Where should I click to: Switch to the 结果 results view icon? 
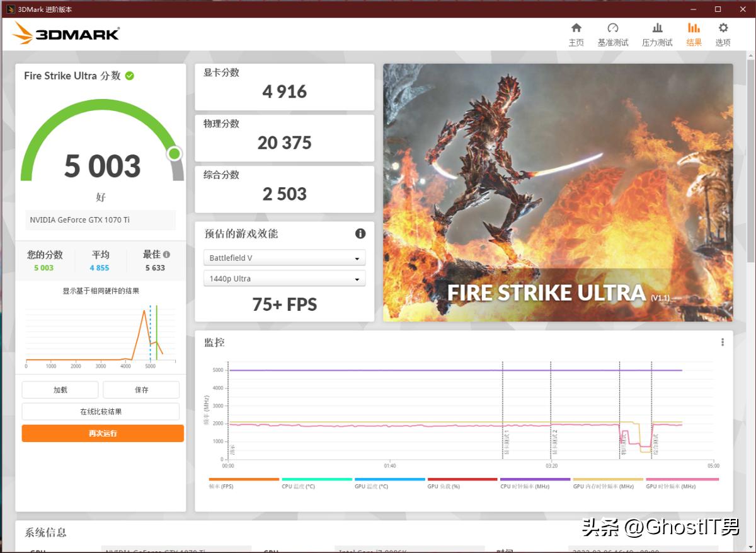pyautogui.click(x=694, y=34)
